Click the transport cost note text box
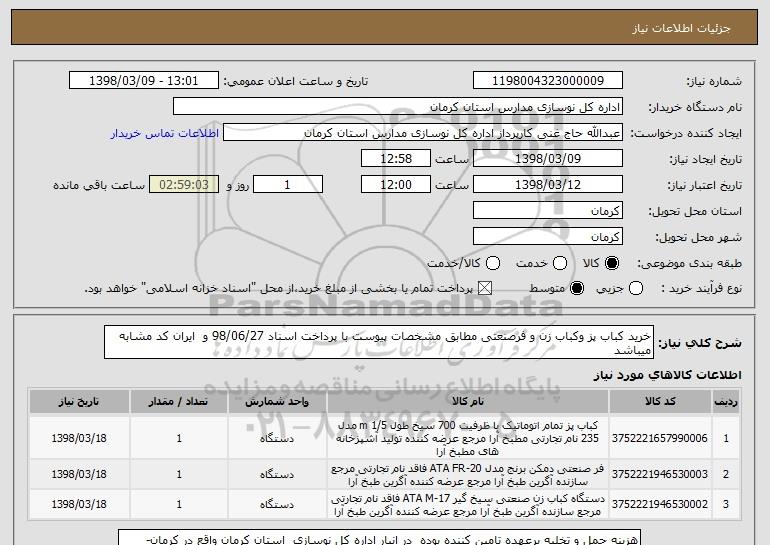The width and height of the screenshot is (770, 545). (380, 538)
